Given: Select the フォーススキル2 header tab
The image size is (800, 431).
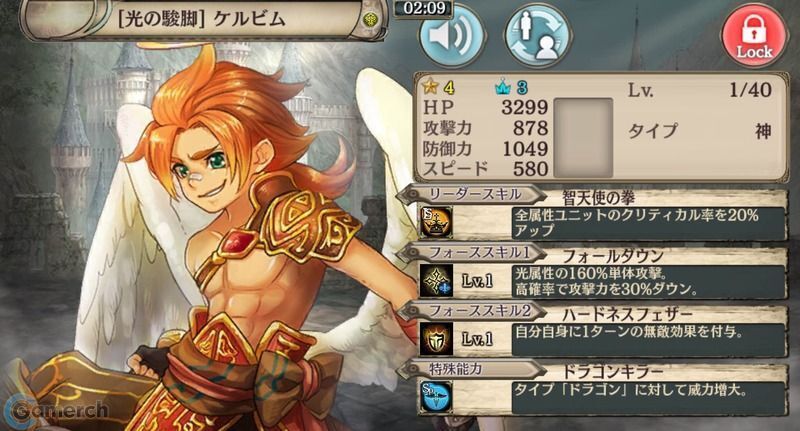Looking at the screenshot, I should (x=472, y=311).
